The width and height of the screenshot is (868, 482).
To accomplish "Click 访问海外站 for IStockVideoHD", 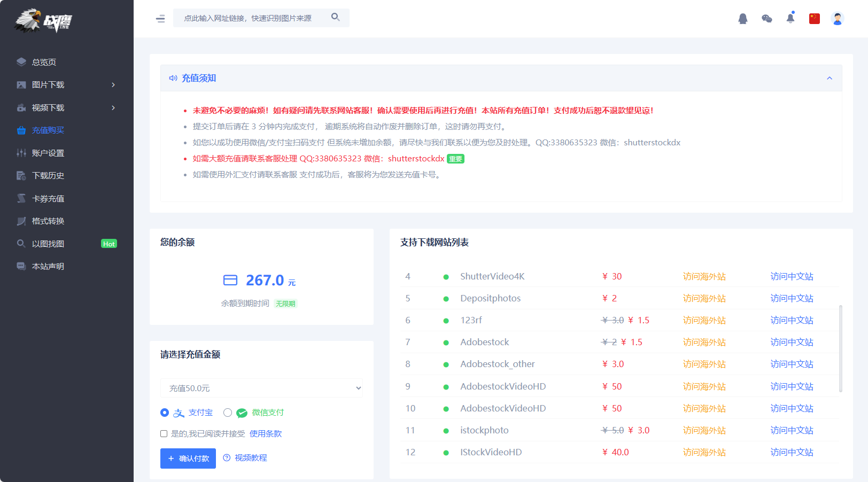I will 704,452.
